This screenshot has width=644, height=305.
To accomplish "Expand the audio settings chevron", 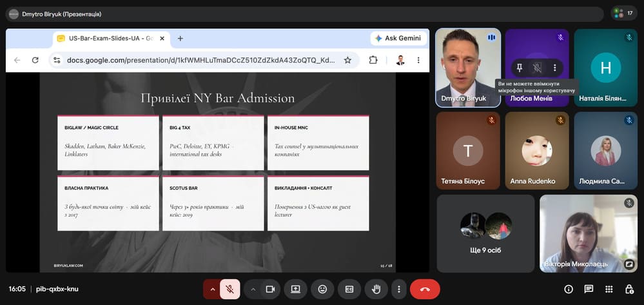I will [212, 290].
